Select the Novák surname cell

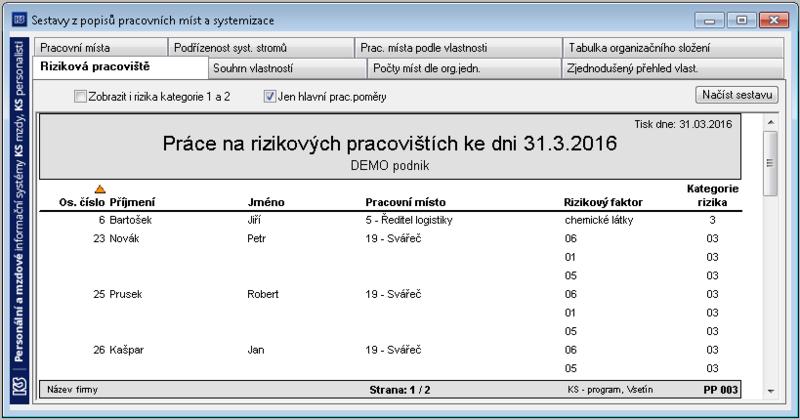click(124, 238)
